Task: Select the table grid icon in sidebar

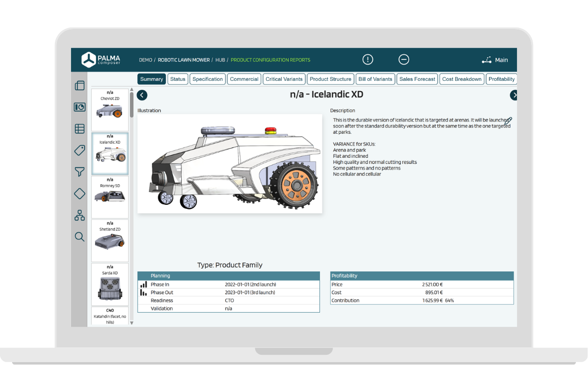Action: [79, 129]
